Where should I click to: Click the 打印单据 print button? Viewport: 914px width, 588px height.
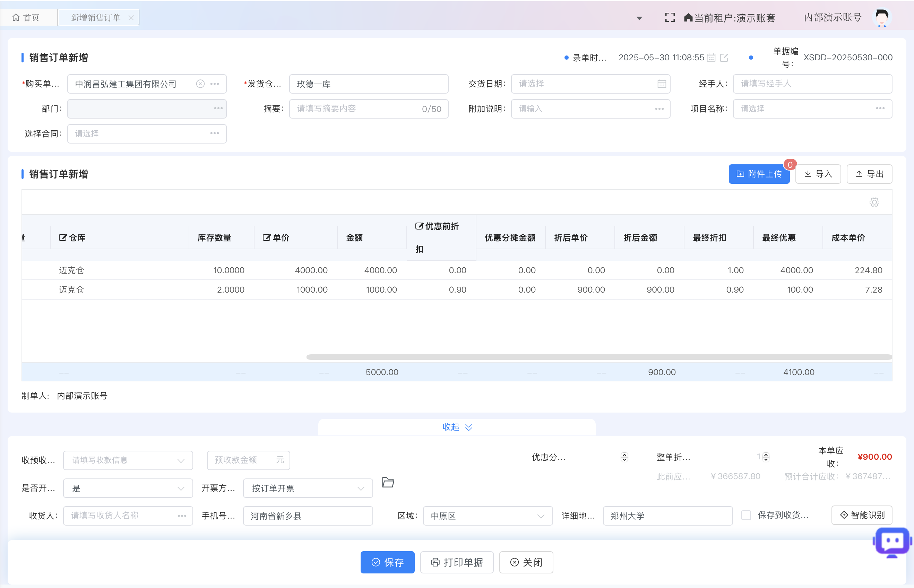point(457,562)
